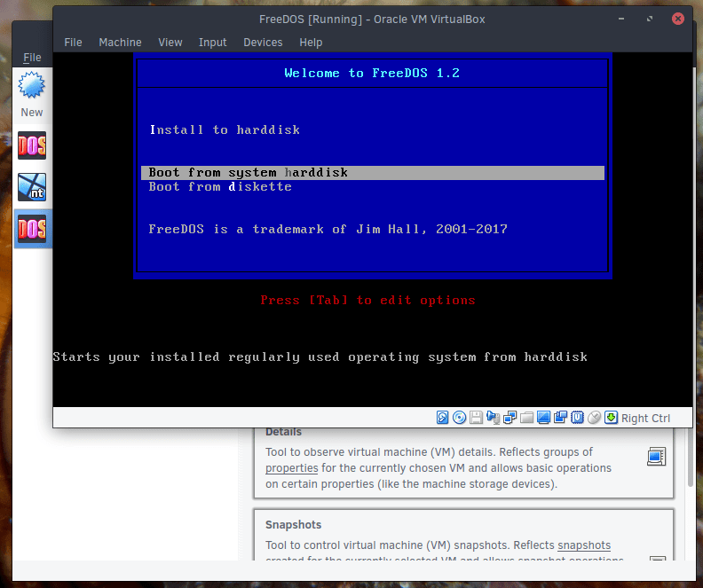The width and height of the screenshot is (703, 588).
Task: Click the floppy disk status icon
Action: [x=476, y=418]
